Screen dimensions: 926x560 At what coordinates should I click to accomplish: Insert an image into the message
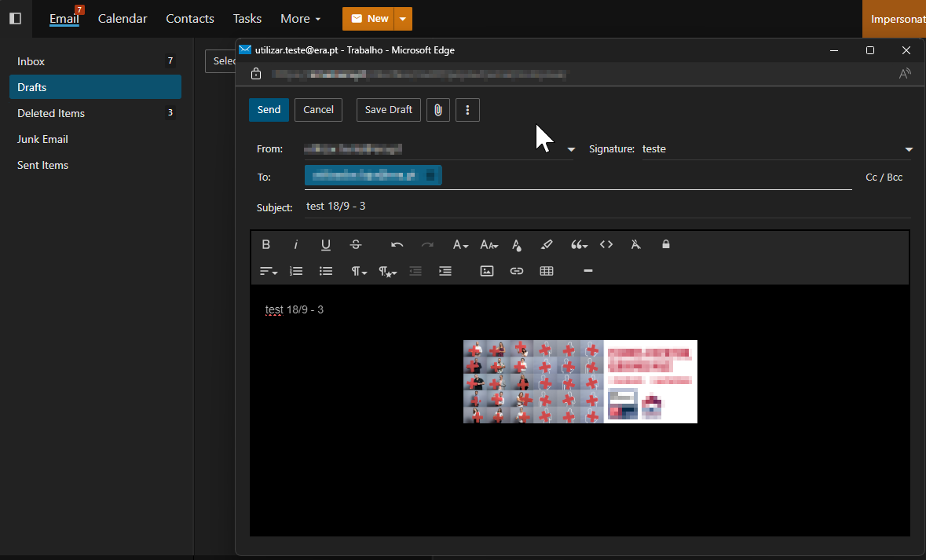click(487, 271)
